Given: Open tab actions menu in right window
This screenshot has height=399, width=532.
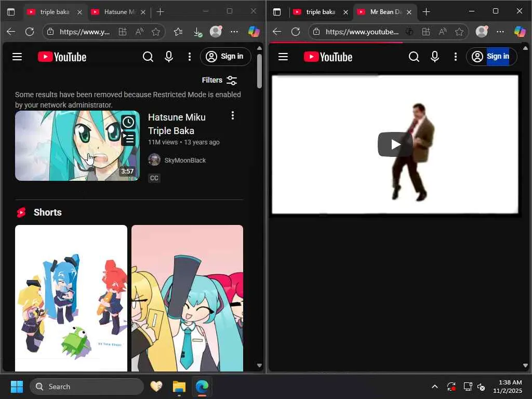Looking at the screenshot, I should tap(277, 12).
